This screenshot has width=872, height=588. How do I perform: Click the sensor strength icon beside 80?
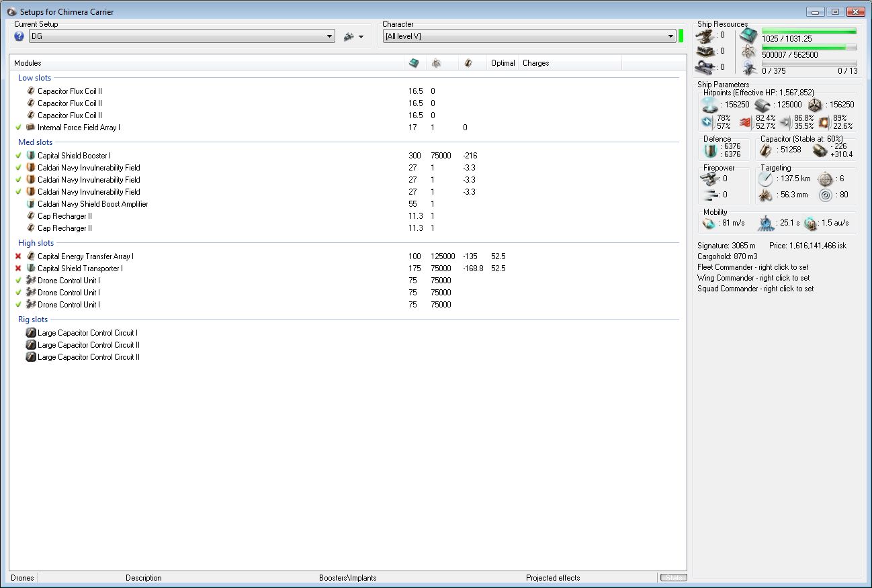826,195
